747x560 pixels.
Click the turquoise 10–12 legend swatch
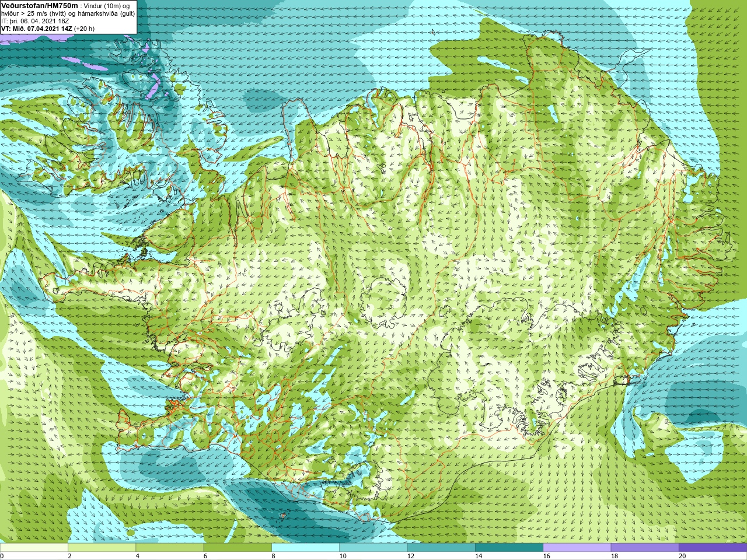[x=373, y=548]
